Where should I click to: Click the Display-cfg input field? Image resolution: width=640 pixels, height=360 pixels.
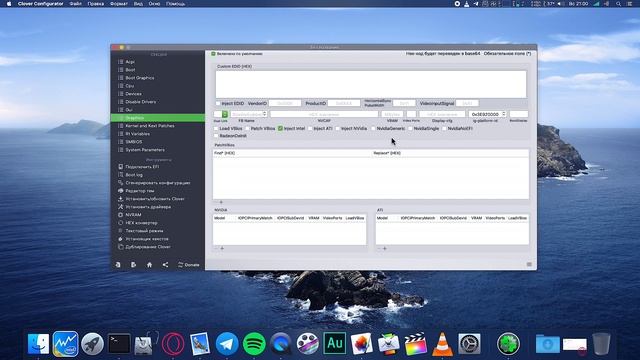pos(442,114)
